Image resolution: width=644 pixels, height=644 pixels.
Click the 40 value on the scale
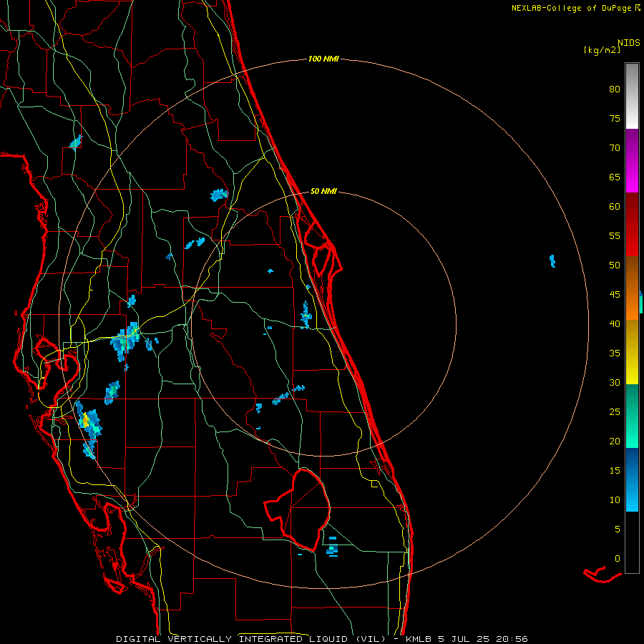click(x=615, y=323)
